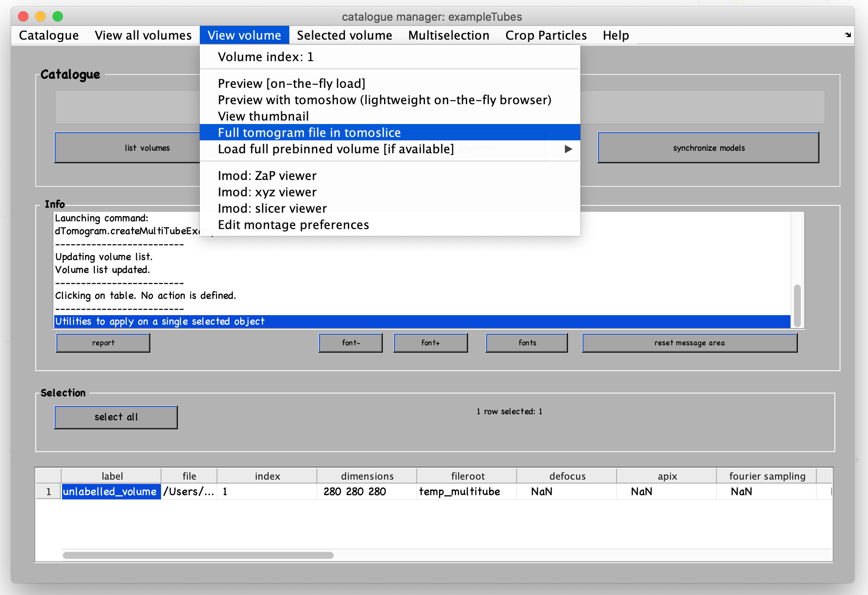Click row header number 1
The image size is (868, 595).
coord(49,492)
